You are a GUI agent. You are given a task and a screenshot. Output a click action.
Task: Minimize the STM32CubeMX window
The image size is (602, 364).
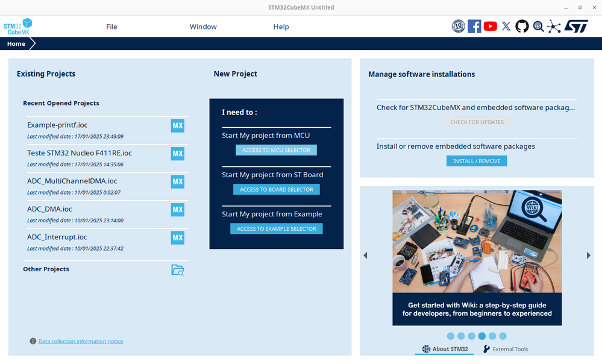[566, 7]
